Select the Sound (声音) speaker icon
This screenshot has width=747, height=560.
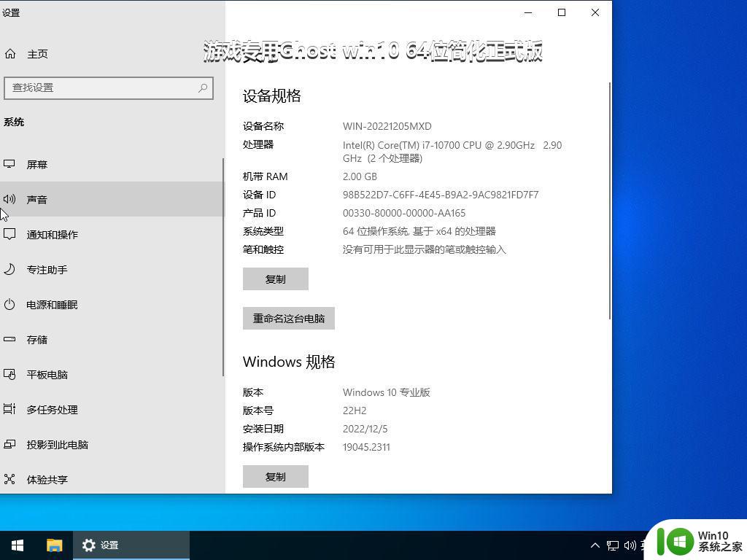point(9,199)
